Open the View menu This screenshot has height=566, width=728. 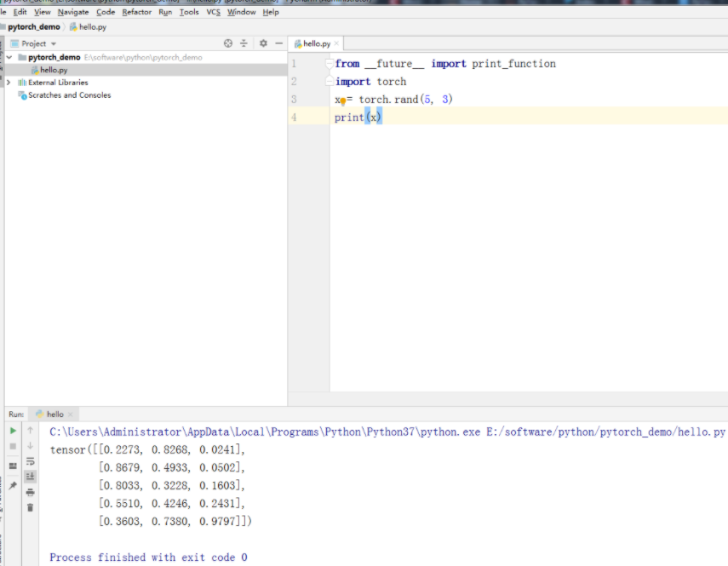tap(43, 12)
